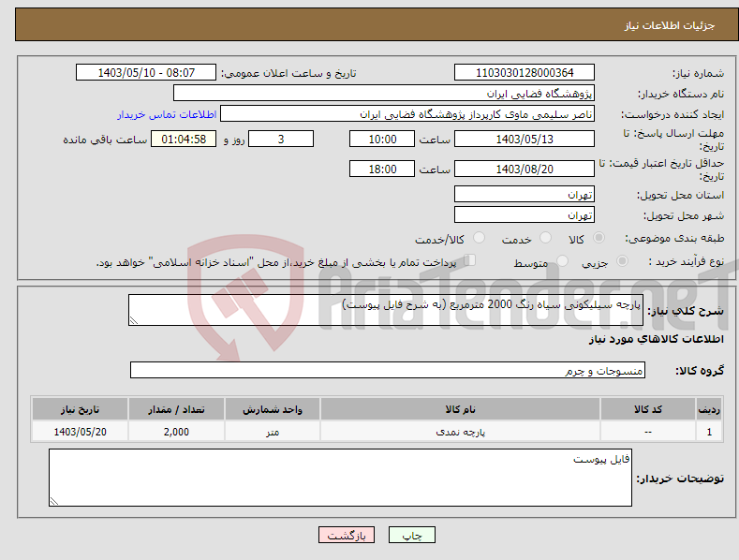
Task: Click the پارچه نمدی table cell
Action: pyautogui.click(x=460, y=432)
